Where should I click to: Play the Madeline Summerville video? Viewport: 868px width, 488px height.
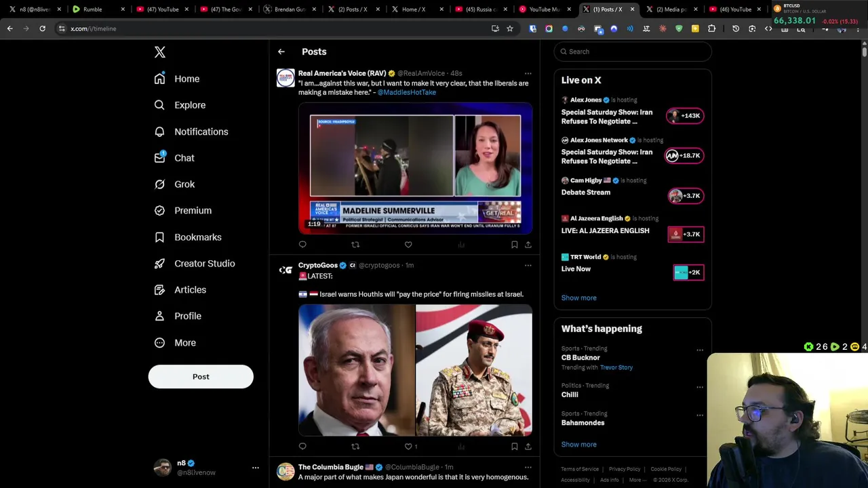(x=415, y=168)
